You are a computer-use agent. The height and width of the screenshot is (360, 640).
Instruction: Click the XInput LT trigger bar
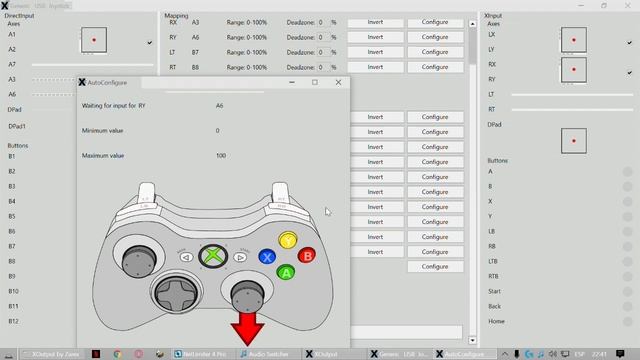[572, 95]
